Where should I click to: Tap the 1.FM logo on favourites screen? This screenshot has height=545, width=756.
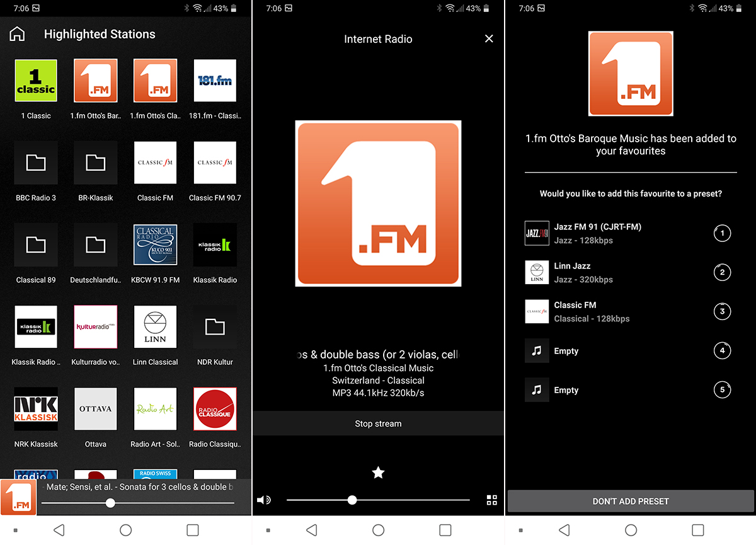(631, 74)
